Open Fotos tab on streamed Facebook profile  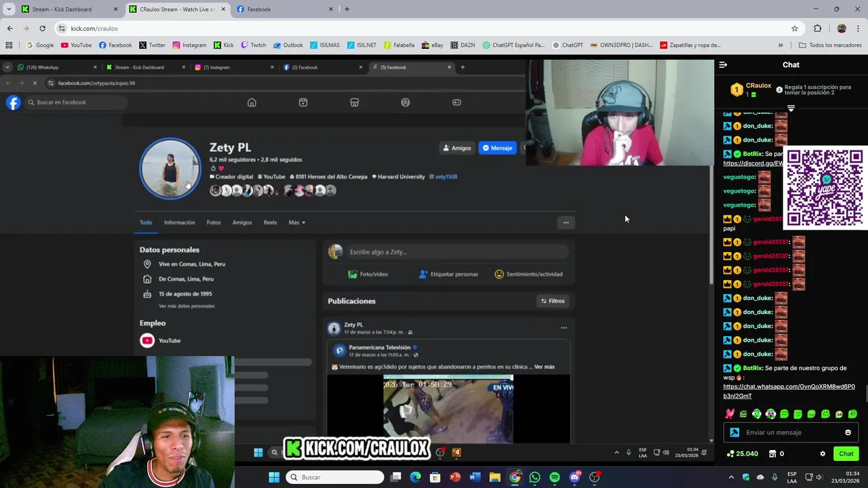[214, 222]
